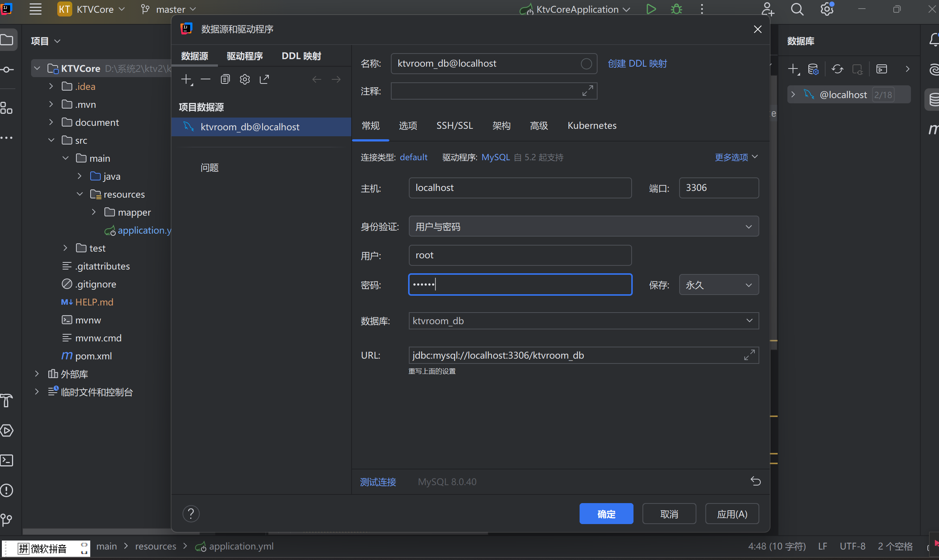The width and height of the screenshot is (939, 560).
Task: Click the help question mark icon
Action: tap(191, 514)
